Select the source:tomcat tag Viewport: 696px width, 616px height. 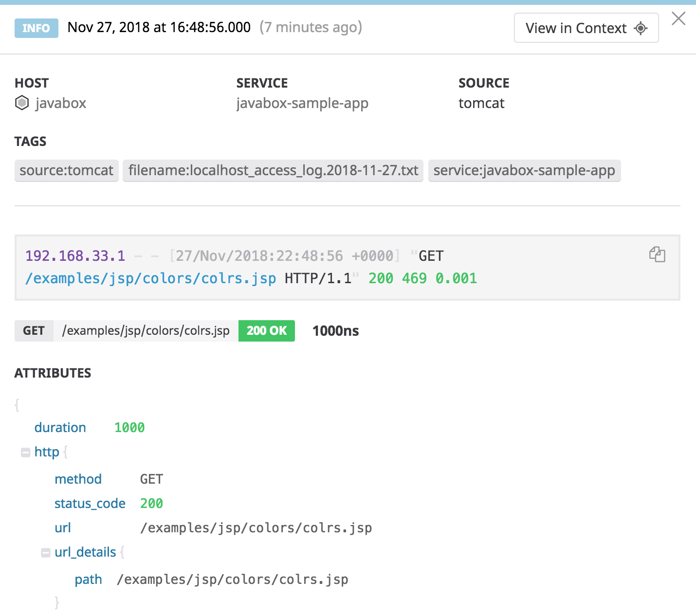66,171
